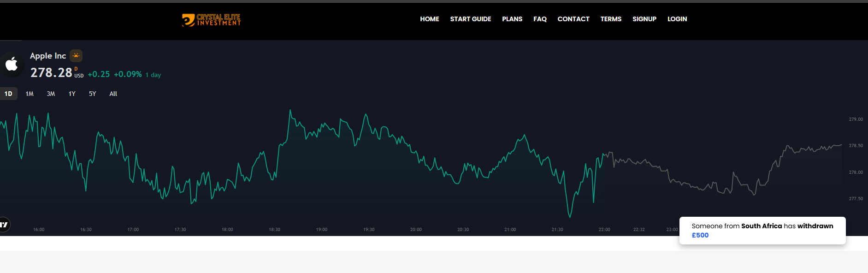
Task: Open the START GUIDE page
Action: pos(470,19)
